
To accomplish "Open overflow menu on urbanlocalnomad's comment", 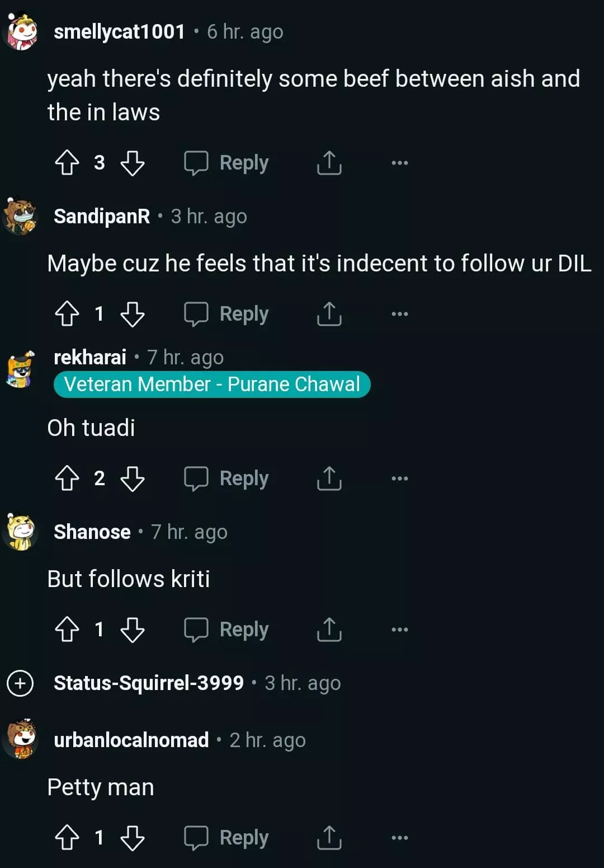I will point(399,838).
